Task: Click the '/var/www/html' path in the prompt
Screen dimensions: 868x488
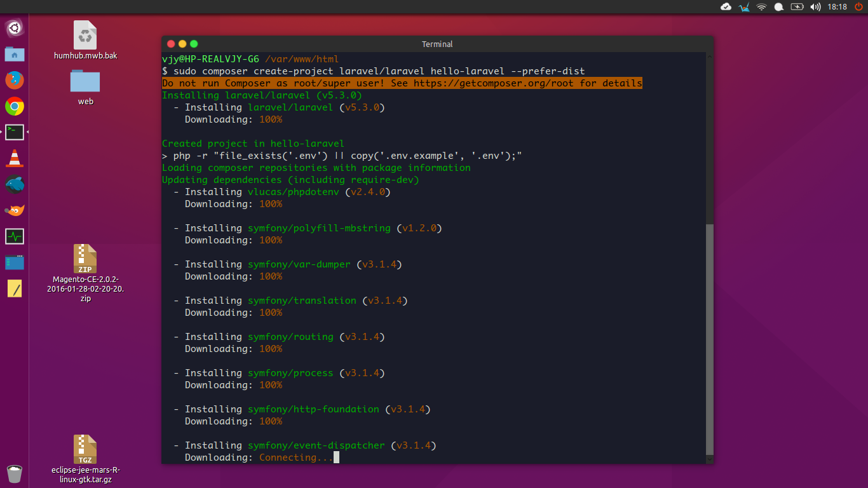Action: [x=302, y=59]
